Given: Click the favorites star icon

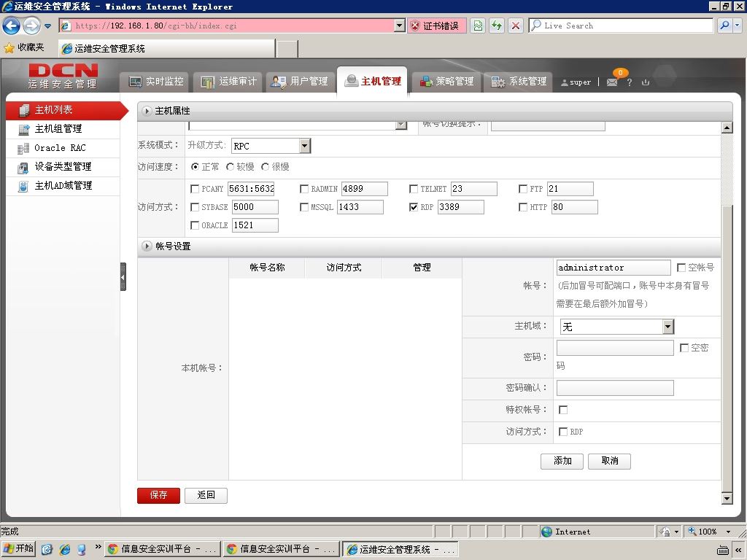Looking at the screenshot, I should click(x=9, y=47).
